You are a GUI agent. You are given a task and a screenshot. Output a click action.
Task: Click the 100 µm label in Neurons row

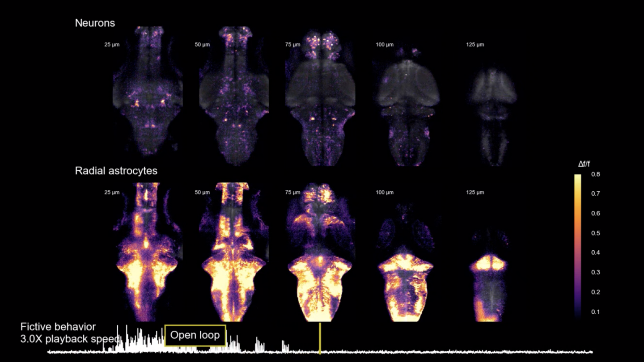[385, 45]
